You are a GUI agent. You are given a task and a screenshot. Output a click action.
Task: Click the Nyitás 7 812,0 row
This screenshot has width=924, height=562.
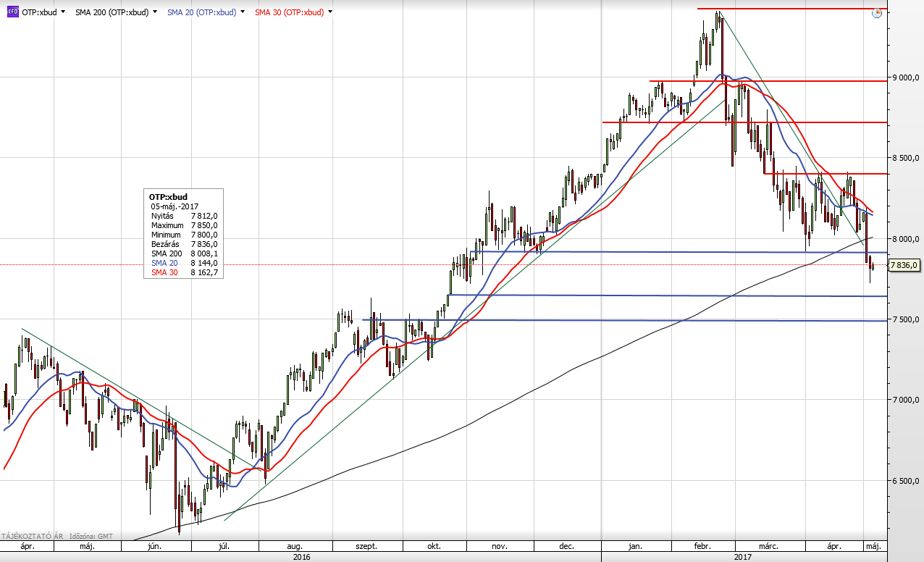pos(184,216)
